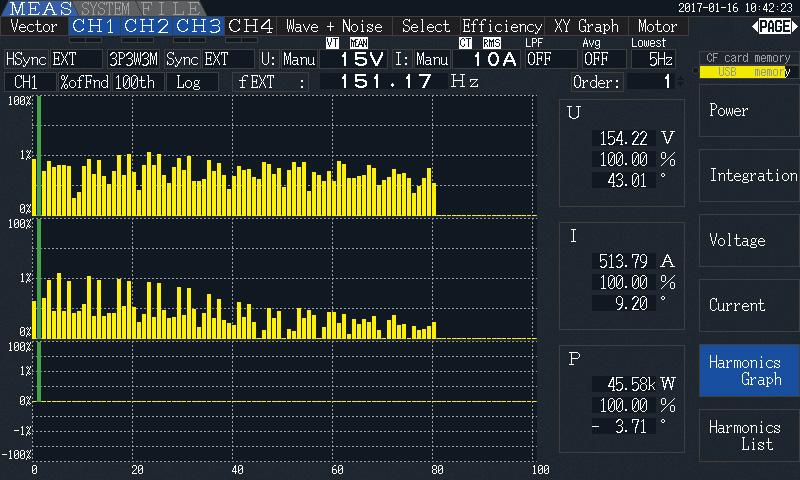The width and height of the screenshot is (800, 480).
Task: Click the VT indicator icon
Action: tap(332, 43)
